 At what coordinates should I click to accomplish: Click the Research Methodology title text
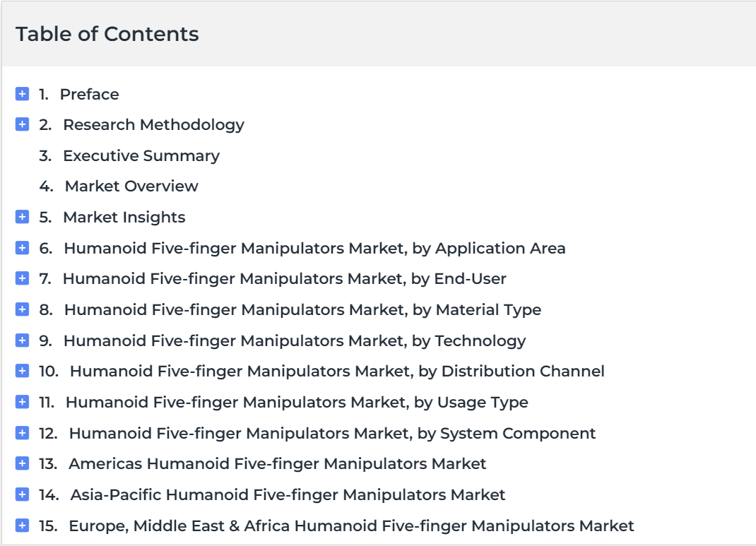click(154, 125)
